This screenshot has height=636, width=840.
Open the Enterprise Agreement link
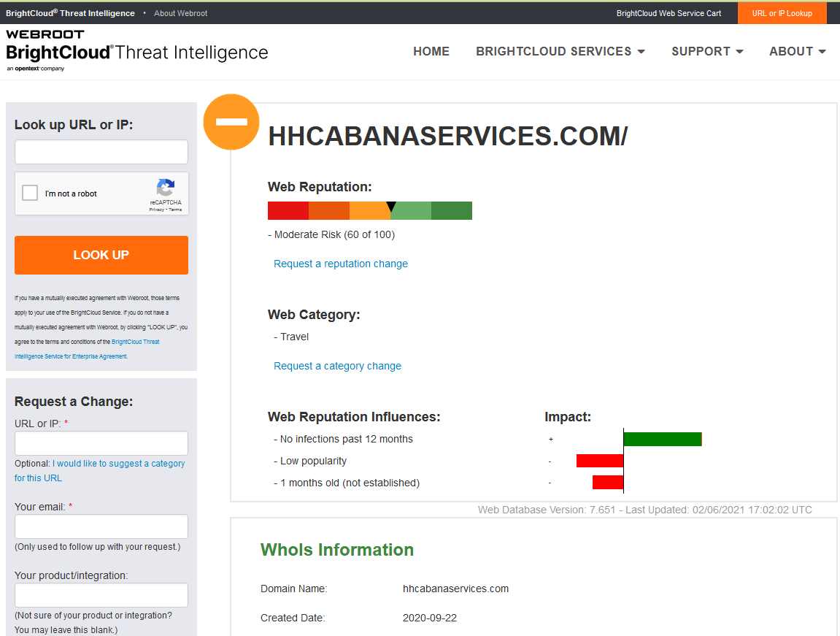pos(87,349)
